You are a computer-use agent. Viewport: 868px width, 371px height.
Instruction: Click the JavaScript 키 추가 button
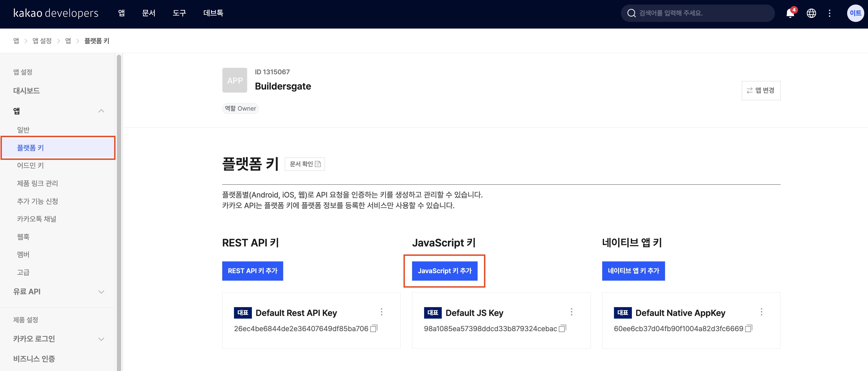pos(444,271)
